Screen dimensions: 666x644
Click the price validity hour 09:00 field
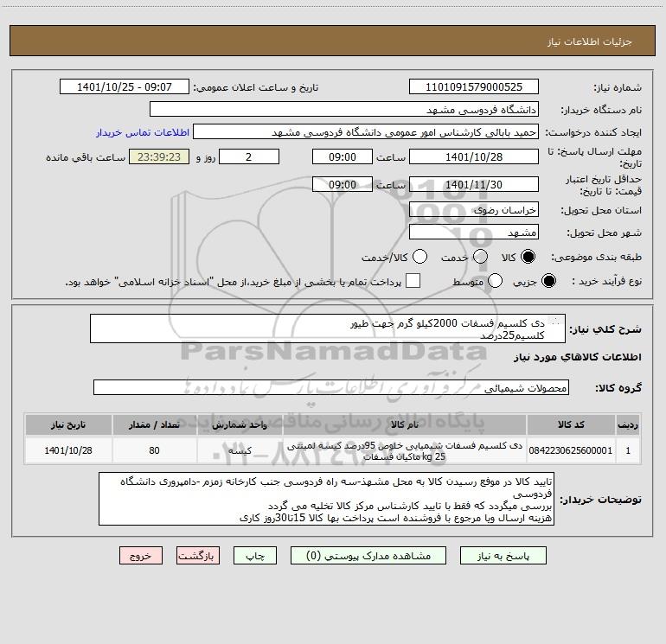(x=343, y=184)
